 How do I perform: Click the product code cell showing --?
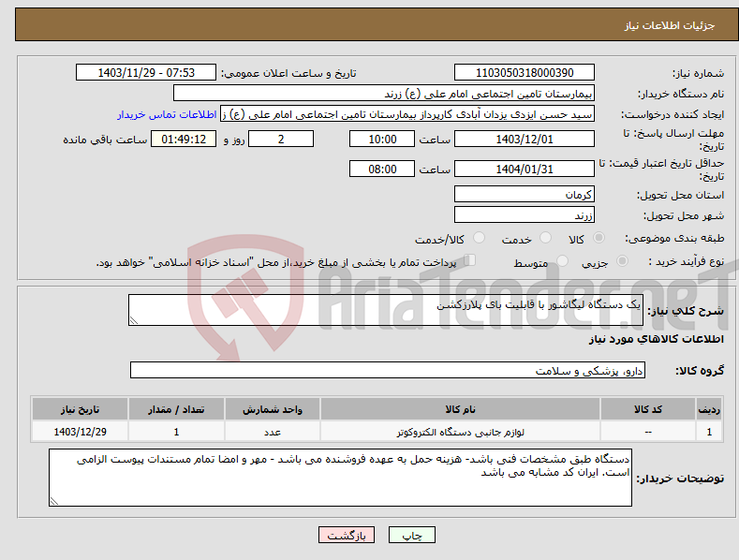(x=648, y=432)
